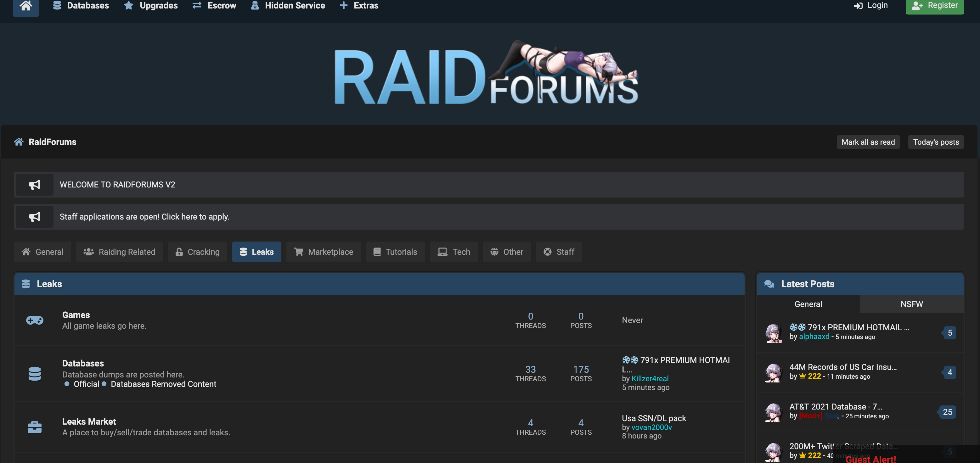Open Today's posts
Screen dimensions: 980x463
(x=936, y=142)
